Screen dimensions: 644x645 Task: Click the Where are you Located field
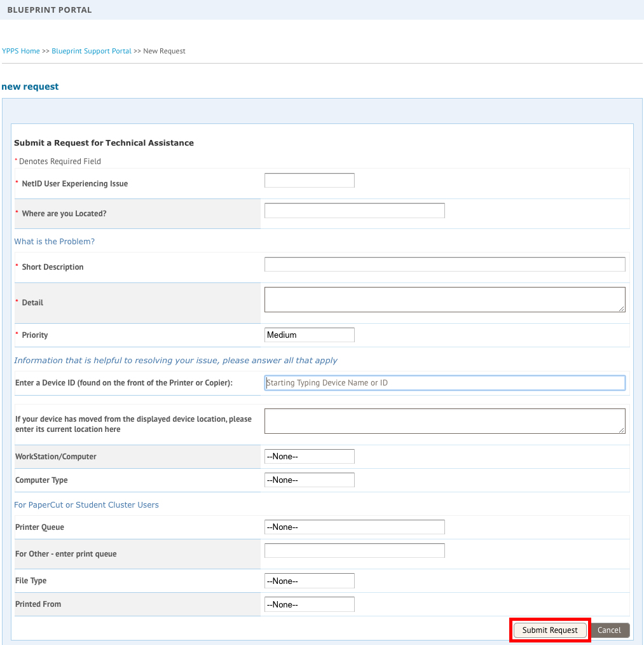(353, 210)
